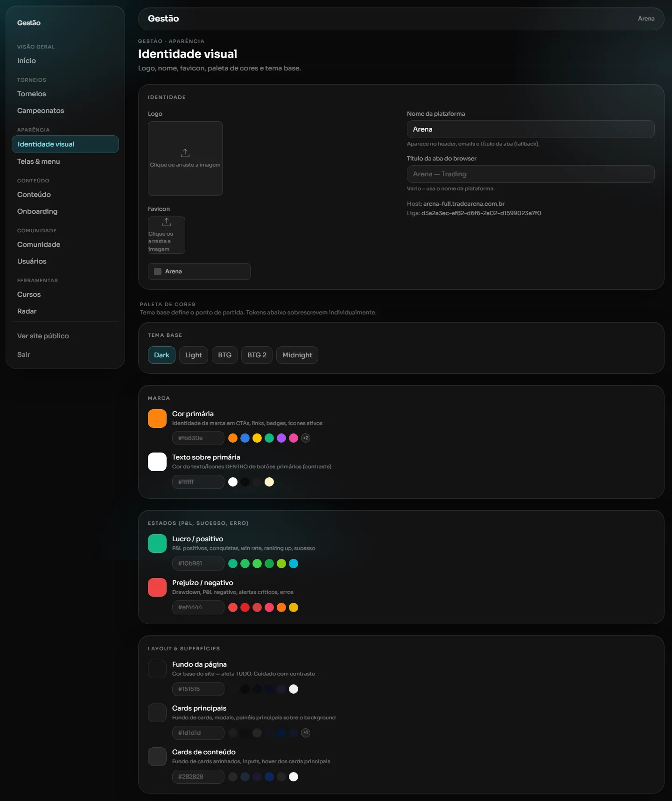Pick the blue preset for Cor primária

tap(245, 438)
